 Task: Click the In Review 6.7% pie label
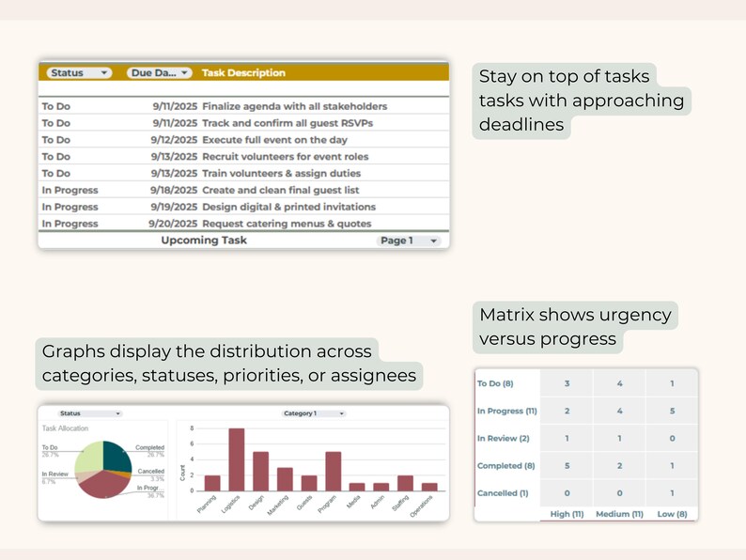pyautogui.click(x=54, y=477)
